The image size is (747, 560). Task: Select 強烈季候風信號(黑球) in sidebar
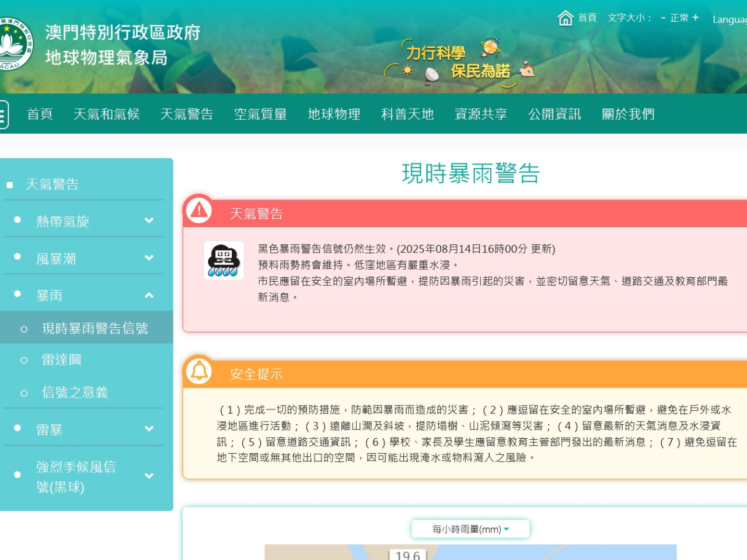click(76, 477)
